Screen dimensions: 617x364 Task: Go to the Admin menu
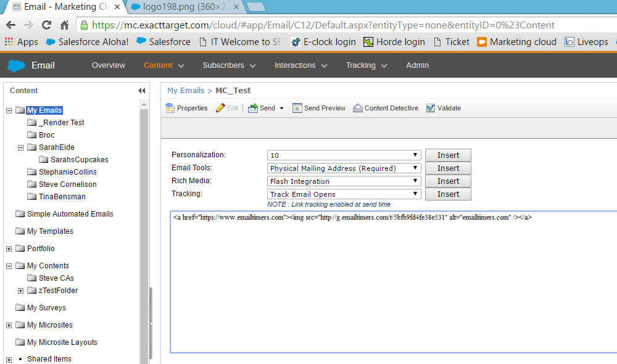(418, 65)
